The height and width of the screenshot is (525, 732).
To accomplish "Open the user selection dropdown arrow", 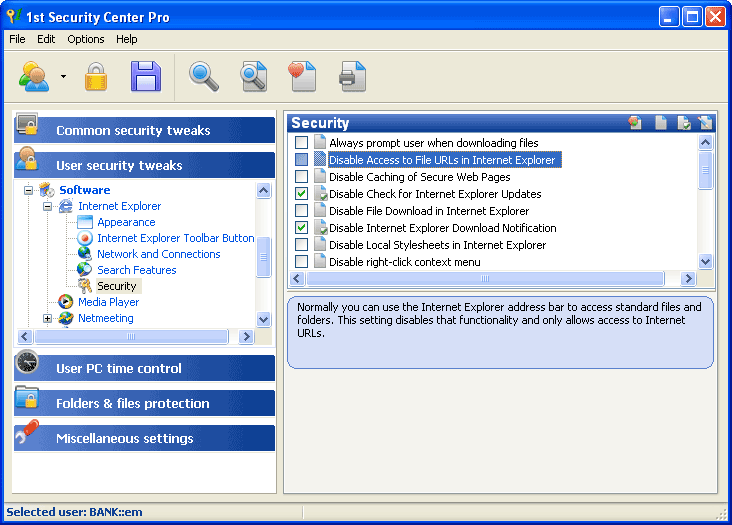I will click(63, 77).
